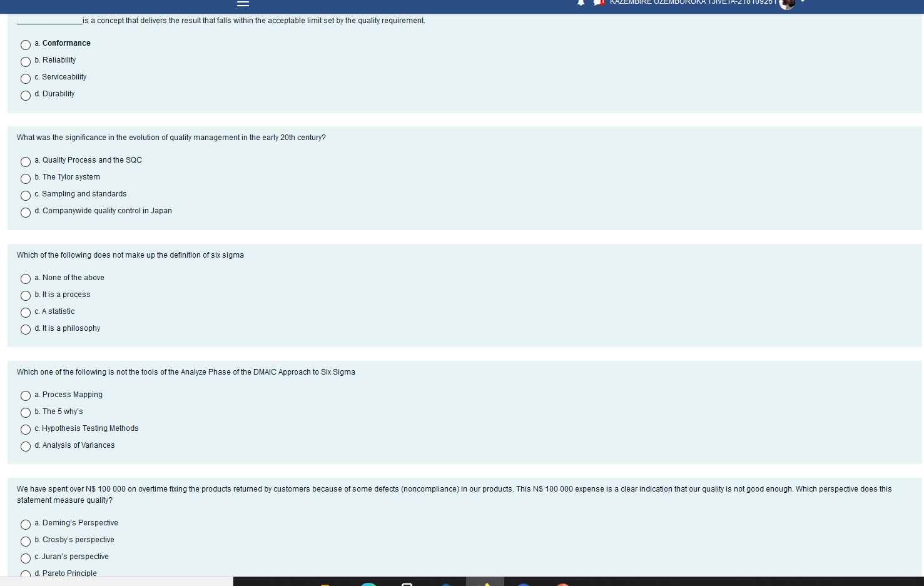Pick the A statistic radio button

click(26, 313)
